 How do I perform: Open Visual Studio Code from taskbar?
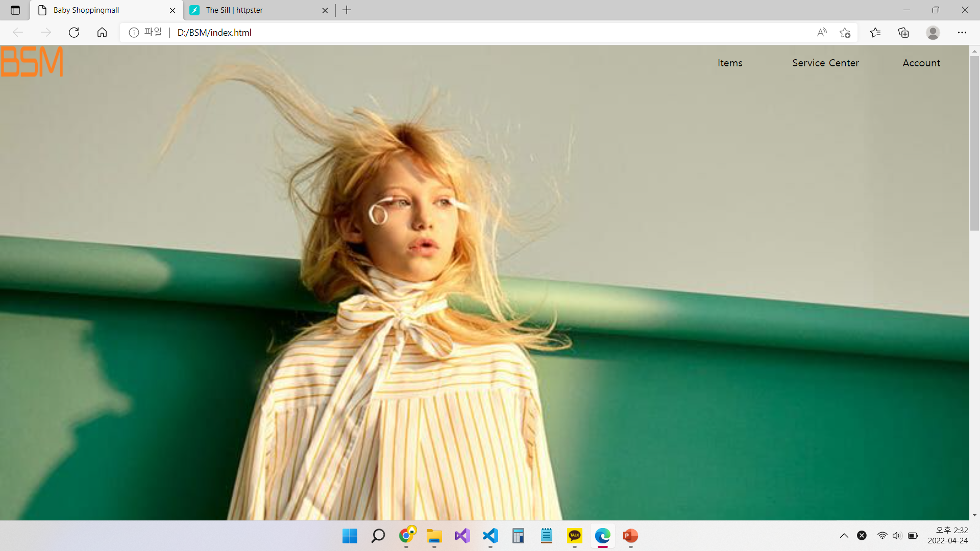tap(490, 536)
